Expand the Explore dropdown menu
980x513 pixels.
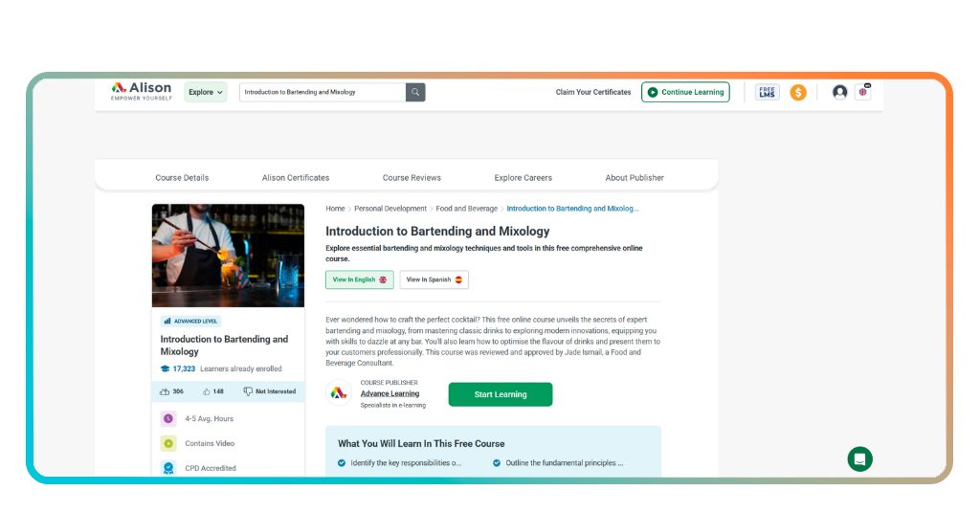click(205, 92)
